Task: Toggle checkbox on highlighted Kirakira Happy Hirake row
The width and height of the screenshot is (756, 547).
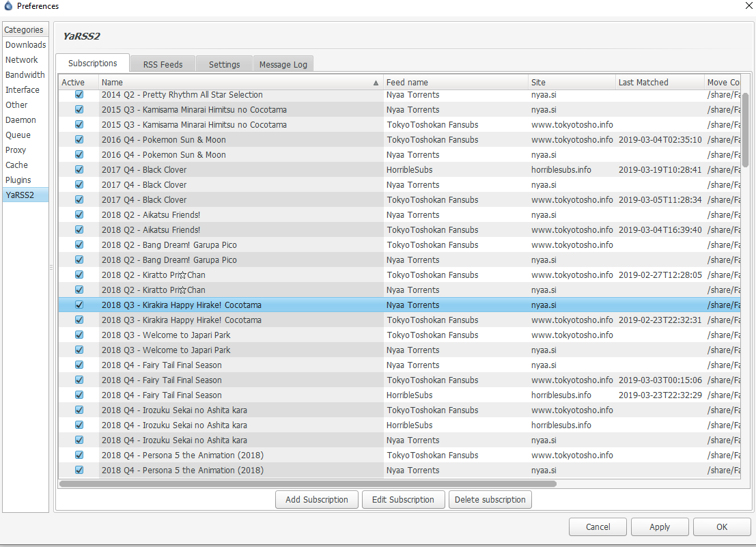Action: coord(79,305)
